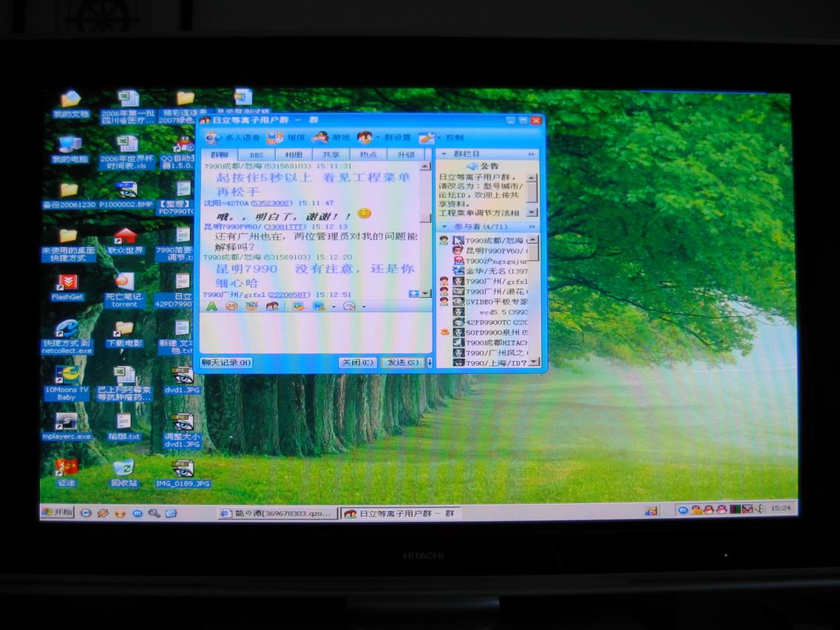Click the send picture icon
840x630 pixels.
299,306
